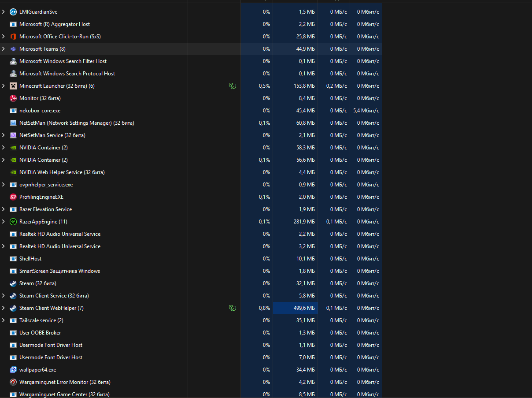Expand Microsoft Office Click-to-Run (SxS) group
The image size is (532, 398).
[x=4, y=37]
